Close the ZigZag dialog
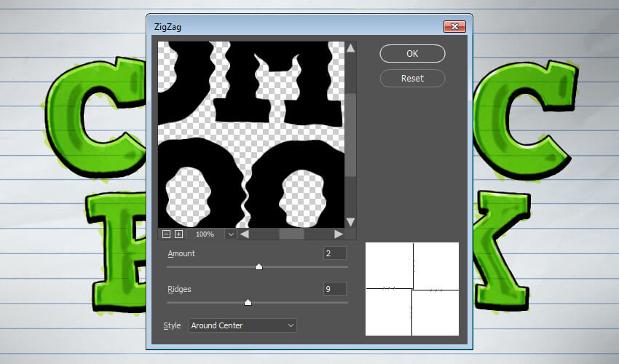The image size is (619, 364). point(454,26)
